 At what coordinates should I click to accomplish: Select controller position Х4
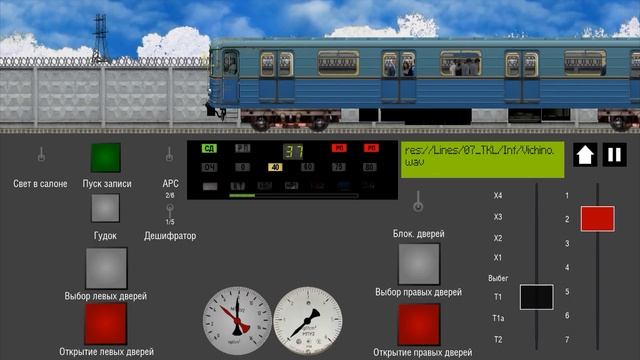tap(498, 196)
